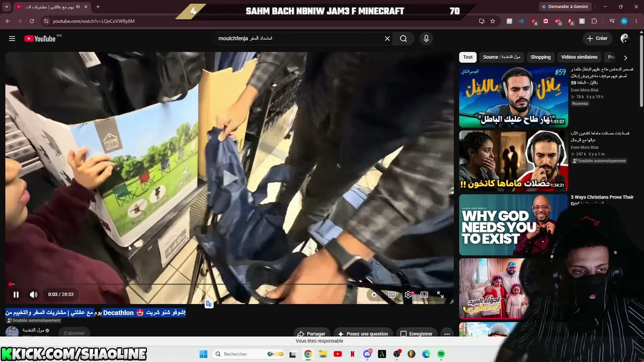644x362 pixels.
Task: Click the Posez une question button
Action: pos(363,334)
